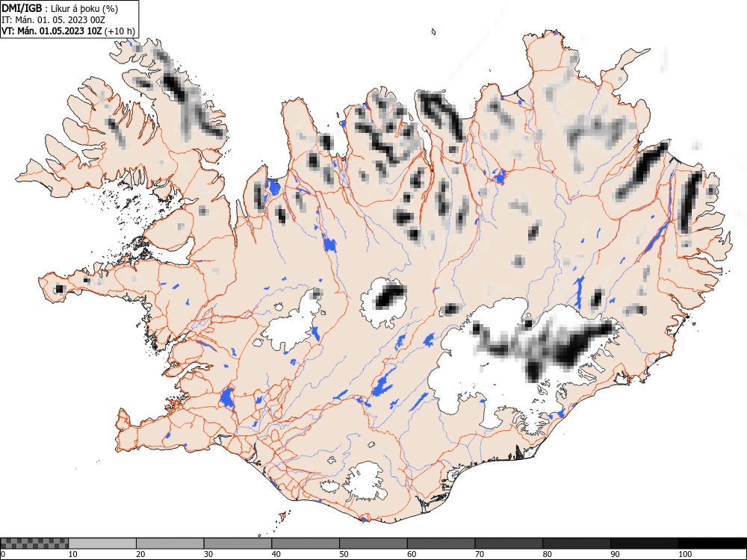Choose the 50–60 percent gray scale segment
Screen dimensions: 747x560
tap(373, 544)
